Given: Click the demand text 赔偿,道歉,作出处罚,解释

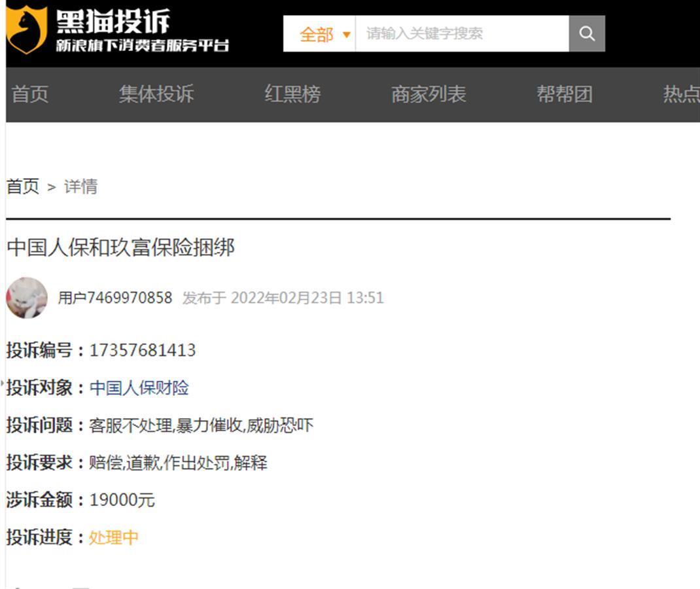Looking at the screenshot, I should (x=178, y=463).
